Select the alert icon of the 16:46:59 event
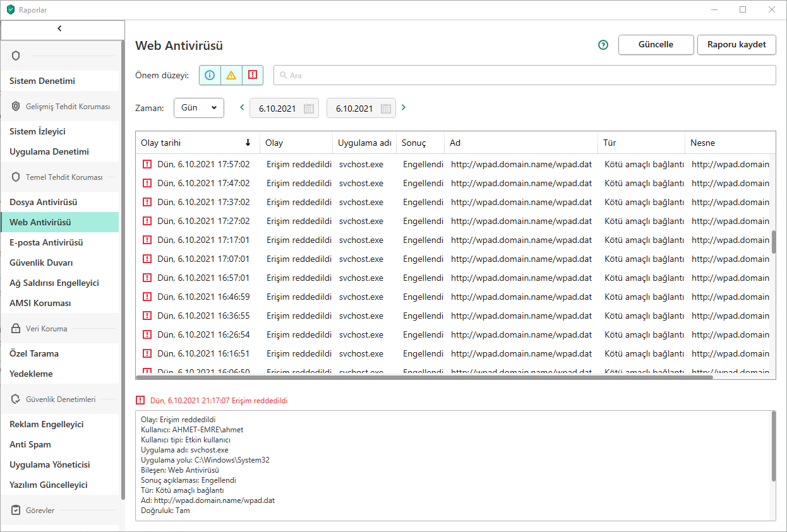Image resolution: width=787 pixels, height=532 pixels. click(147, 297)
